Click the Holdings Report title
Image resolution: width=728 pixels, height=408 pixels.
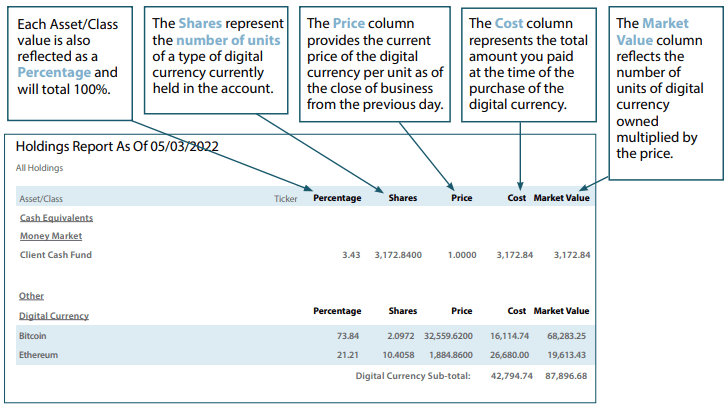(117, 146)
